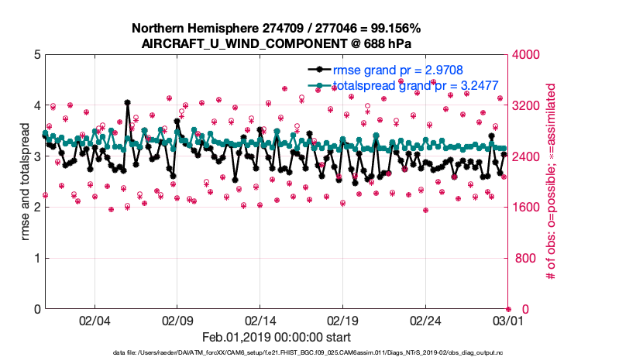Click the '# of obs' right axis label

[x=552, y=182]
